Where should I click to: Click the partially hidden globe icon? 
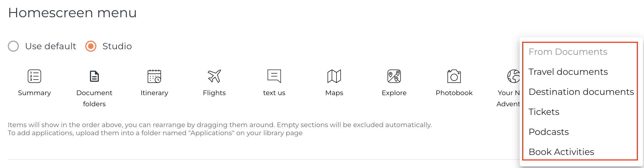click(x=513, y=76)
